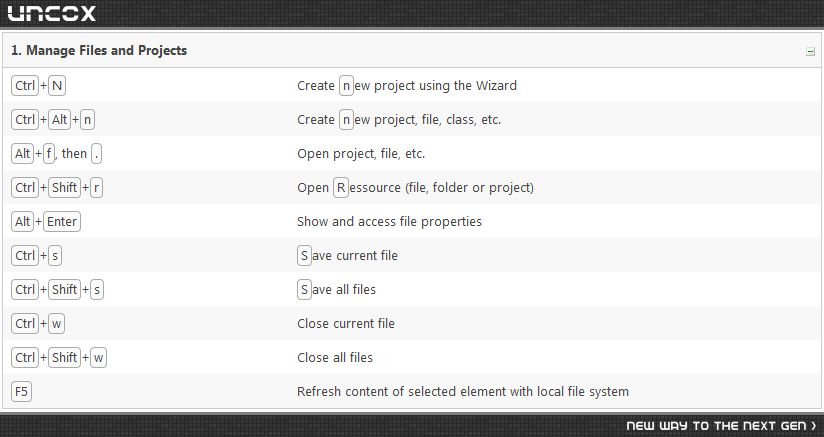Select the 'Create new project using the Wizard' text
This screenshot has height=437, width=824.
407,86
